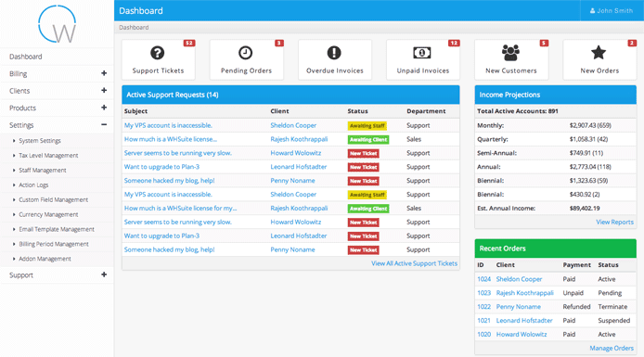Screen dimensions: 644x357
Task: Open Custom Field Management
Action: click(54, 200)
